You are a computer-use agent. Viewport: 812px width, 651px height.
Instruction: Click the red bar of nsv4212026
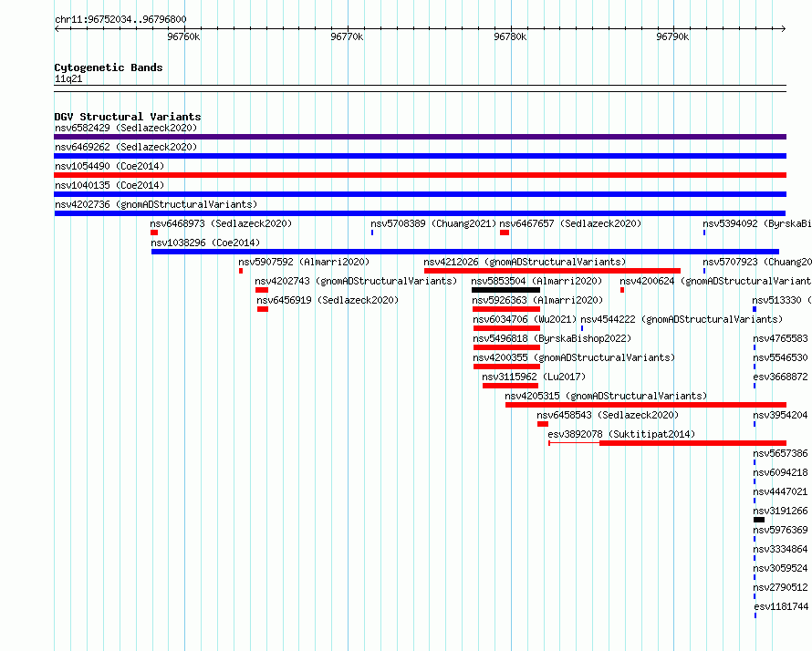tap(552, 271)
